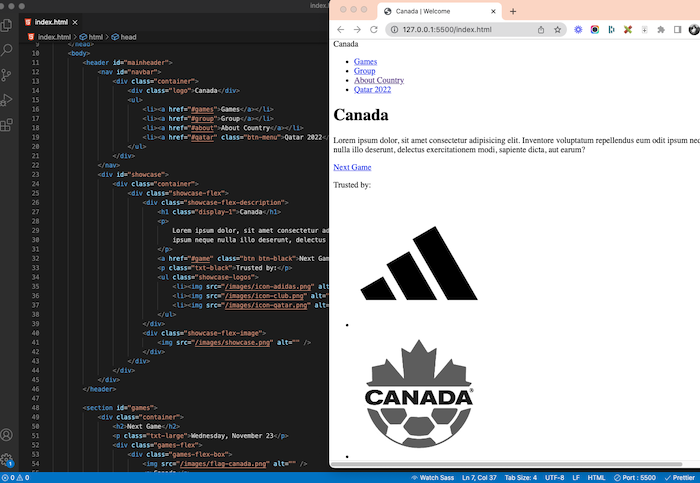This screenshot has width=700, height=483.
Task: Open the browser profile avatar
Action: click(694, 29)
